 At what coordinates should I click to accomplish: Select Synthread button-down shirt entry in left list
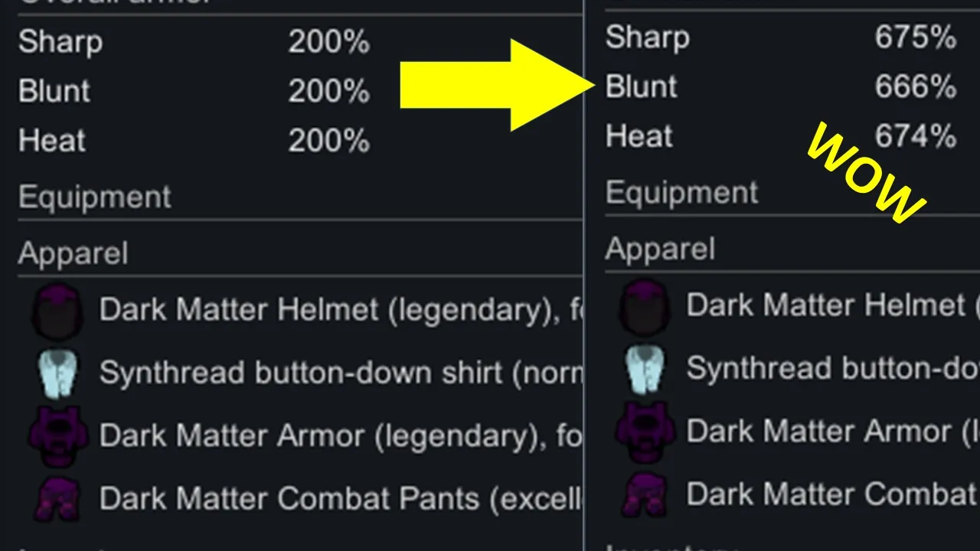tap(341, 373)
